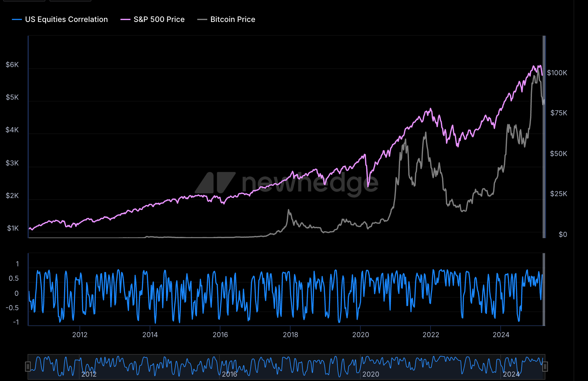The height and width of the screenshot is (381, 588).
Task: Click the 2018 x-axis year label
Action: pyautogui.click(x=291, y=335)
